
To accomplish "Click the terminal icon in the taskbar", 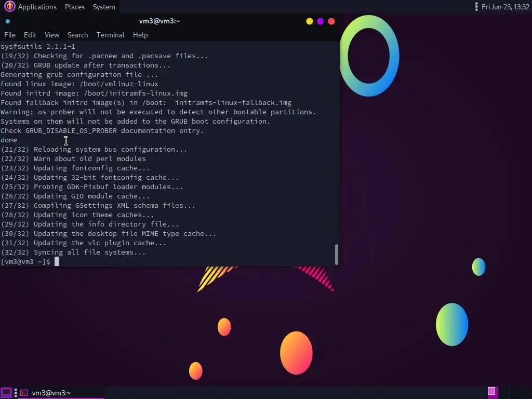I will point(24,393).
